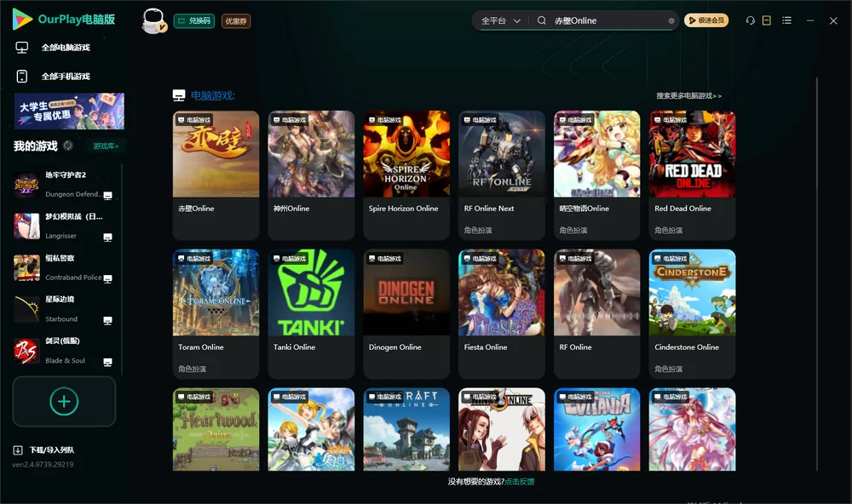Click the PC icon on Blade & Soul row
The height and width of the screenshot is (504, 852).
pos(107,363)
